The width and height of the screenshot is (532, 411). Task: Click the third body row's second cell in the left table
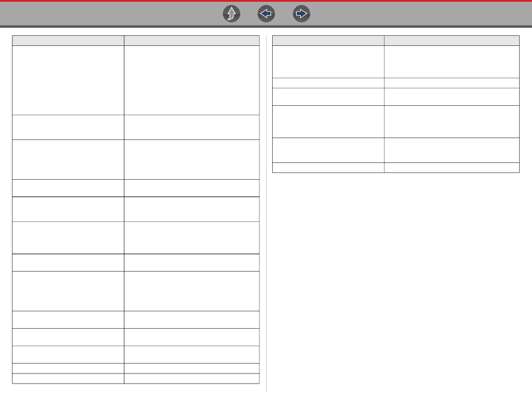(192, 160)
